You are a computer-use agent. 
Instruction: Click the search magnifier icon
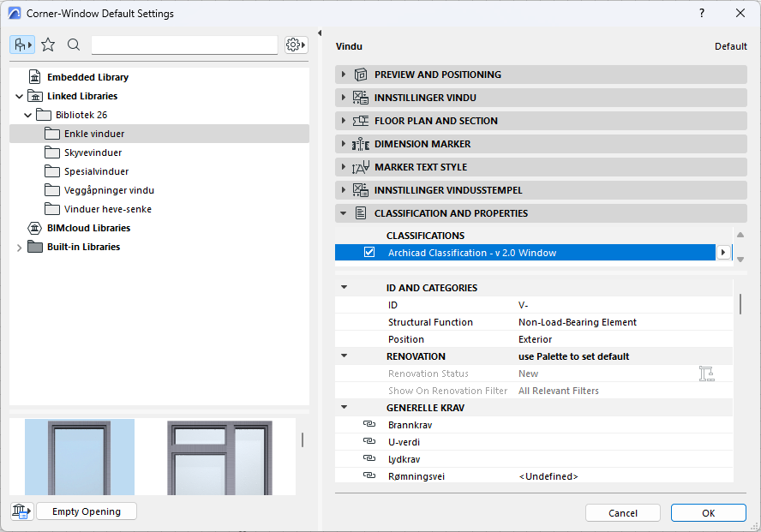74,45
